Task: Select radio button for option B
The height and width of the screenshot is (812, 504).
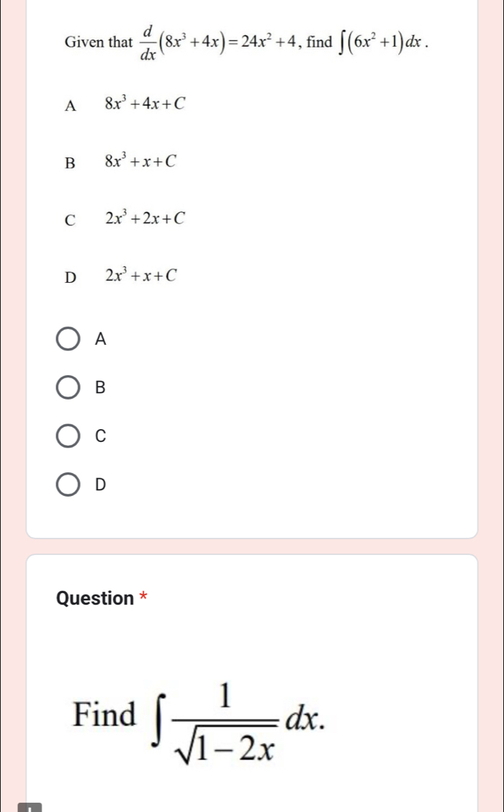Action: (x=68, y=387)
